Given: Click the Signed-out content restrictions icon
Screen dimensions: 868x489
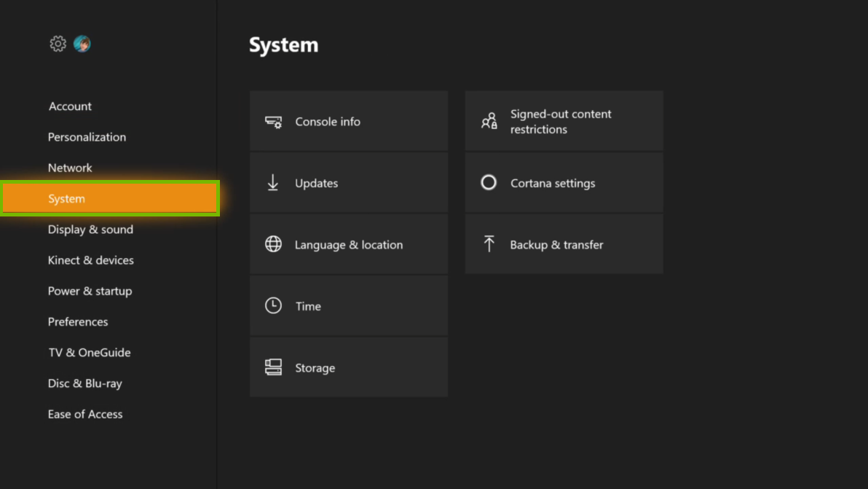Looking at the screenshot, I should click(x=488, y=121).
